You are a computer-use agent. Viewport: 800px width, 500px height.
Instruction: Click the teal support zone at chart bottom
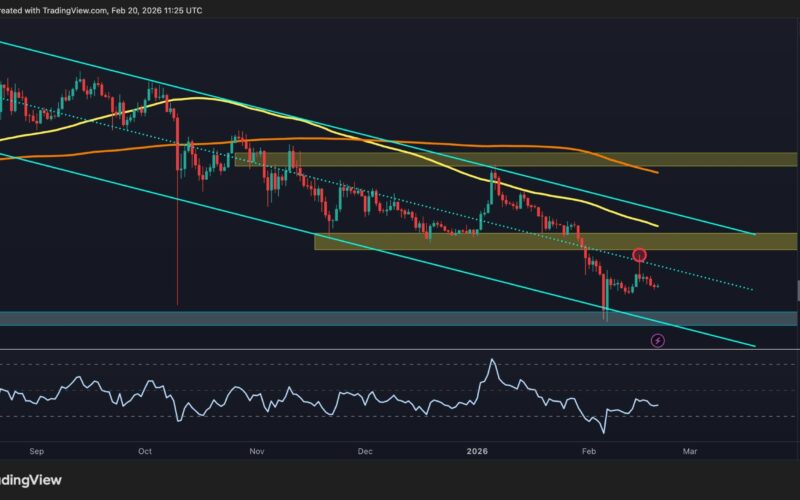300,318
